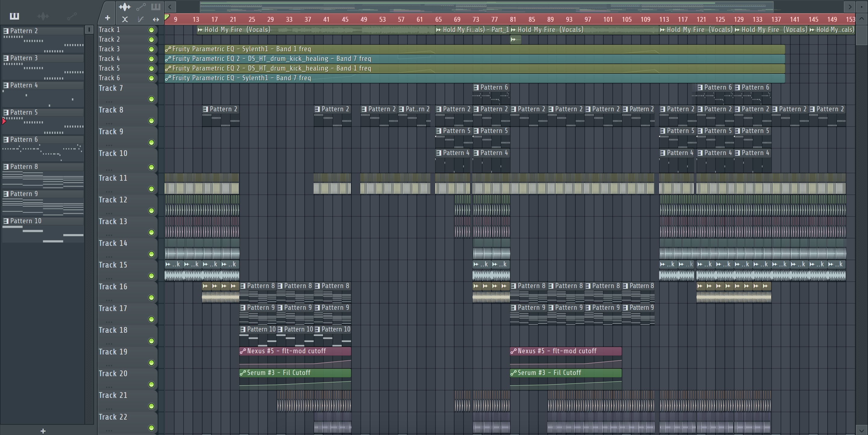Mute Track 9

pos(152,143)
